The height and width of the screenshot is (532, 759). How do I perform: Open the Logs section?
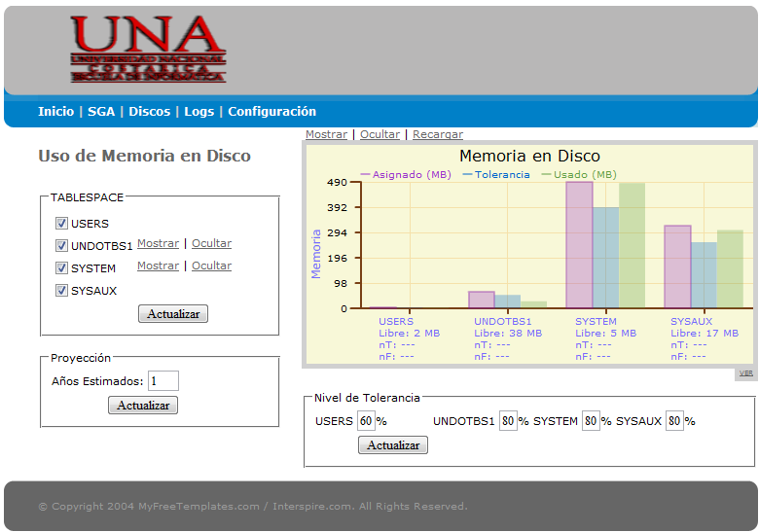[x=199, y=111]
